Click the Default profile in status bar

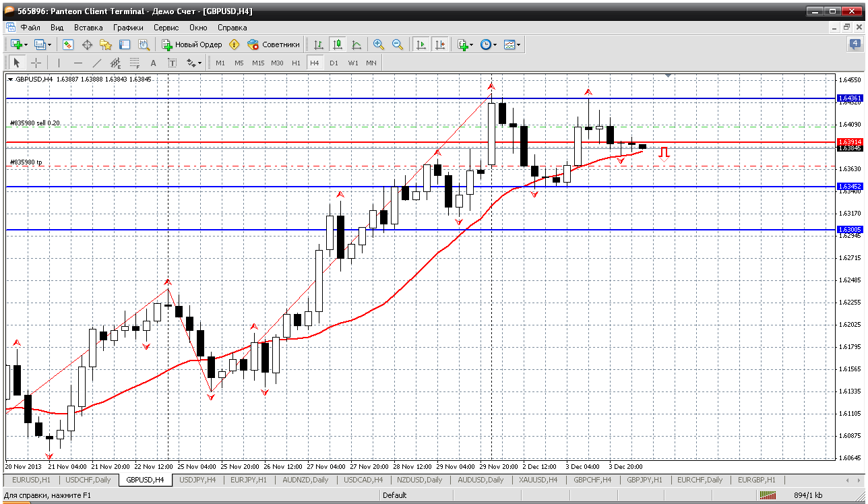click(395, 495)
